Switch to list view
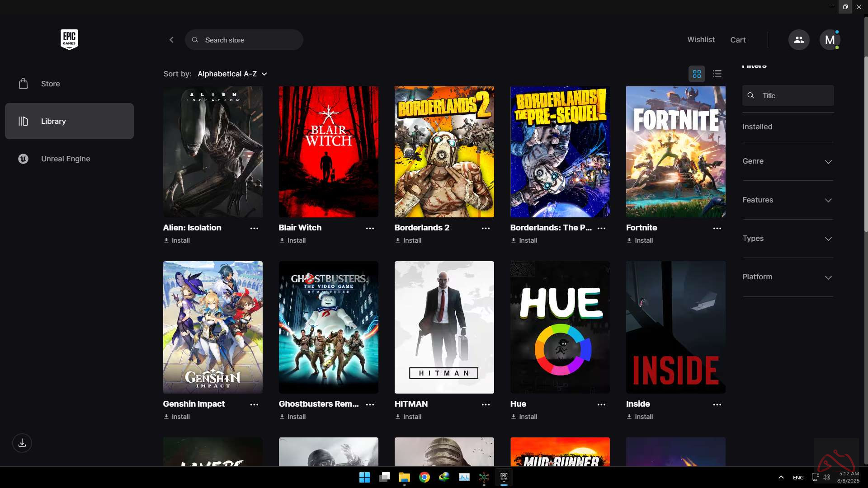The width and height of the screenshot is (868, 488). tap(717, 74)
